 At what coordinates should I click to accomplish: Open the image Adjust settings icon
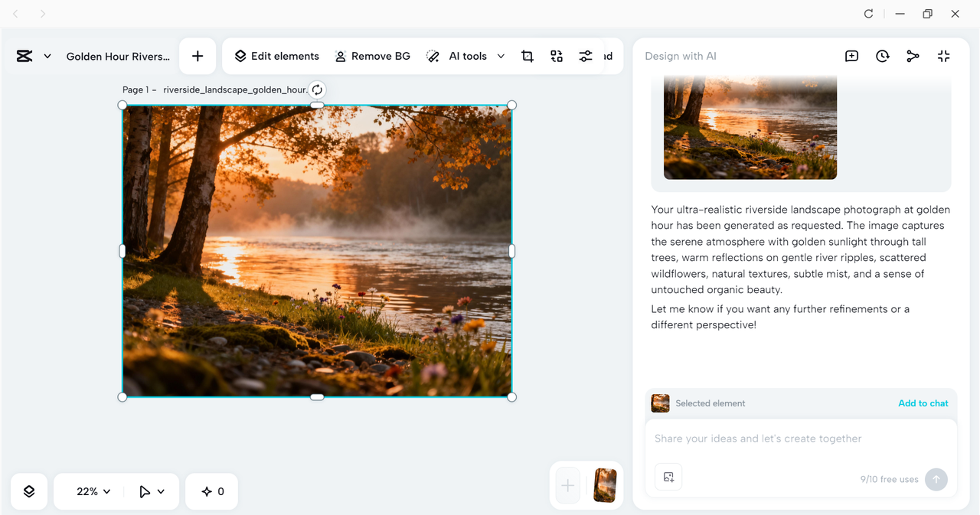click(586, 55)
